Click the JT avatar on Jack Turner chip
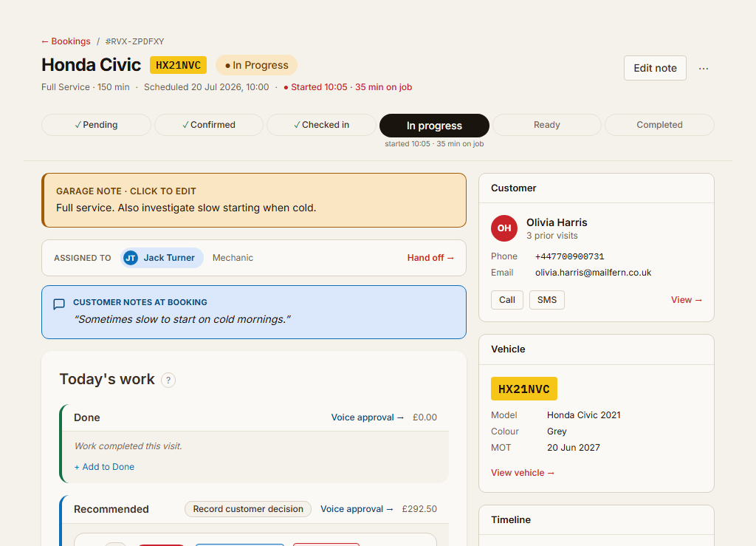This screenshot has width=756, height=546. pos(131,258)
